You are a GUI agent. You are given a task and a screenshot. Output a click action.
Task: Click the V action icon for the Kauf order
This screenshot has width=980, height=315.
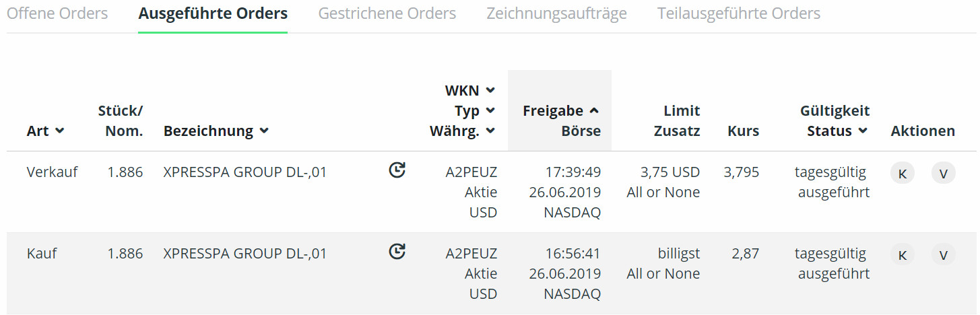click(944, 255)
